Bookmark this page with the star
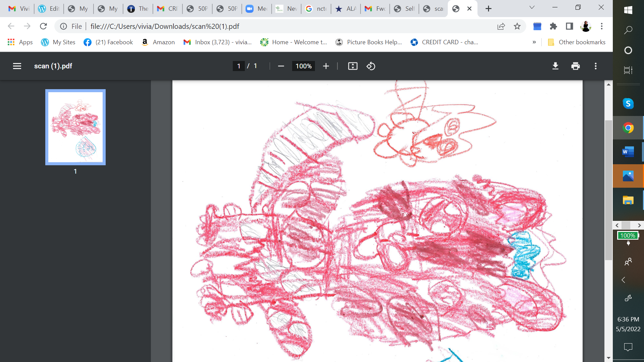This screenshot has height=362, width=644. click(517, 26)
